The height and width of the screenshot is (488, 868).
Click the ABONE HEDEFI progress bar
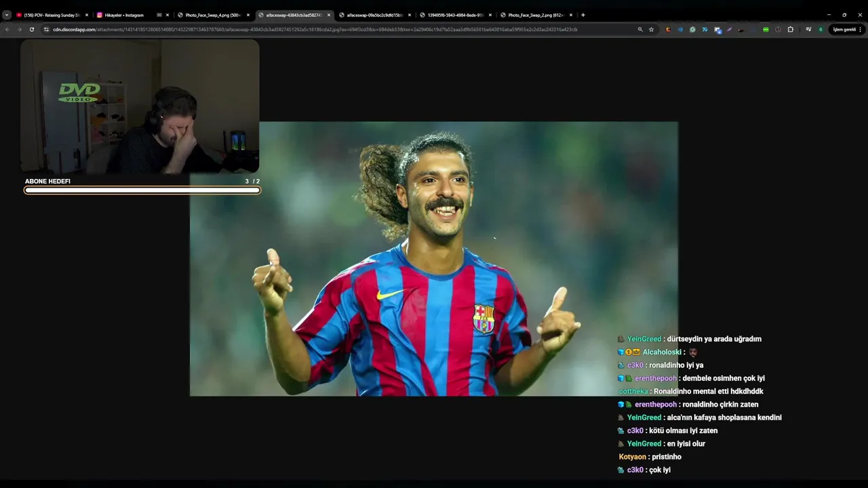tap(142, 190)
